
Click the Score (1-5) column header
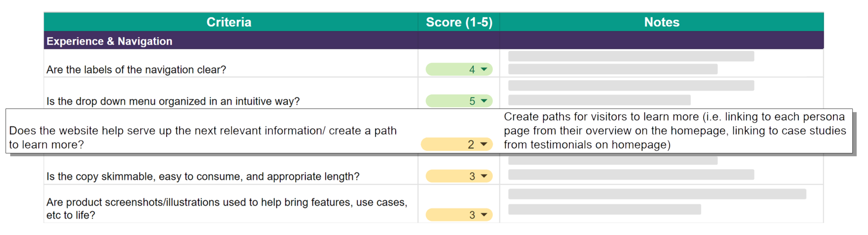[x=459, y=22]
